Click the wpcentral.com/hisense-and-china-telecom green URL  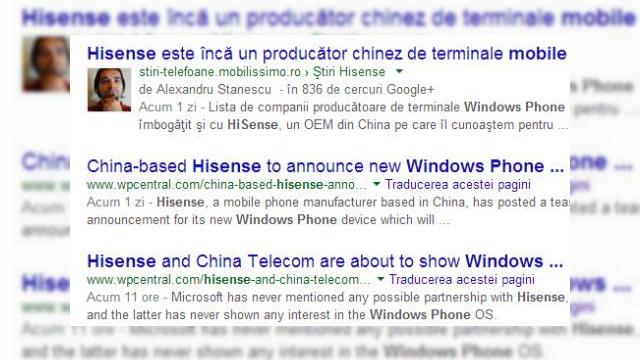(228, 280)
